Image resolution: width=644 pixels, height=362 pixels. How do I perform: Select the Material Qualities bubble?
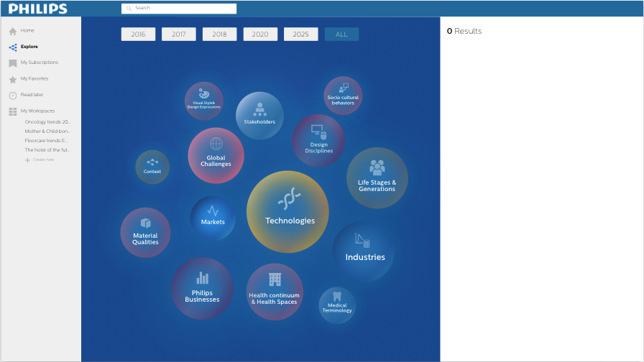[x=145, y=232]
